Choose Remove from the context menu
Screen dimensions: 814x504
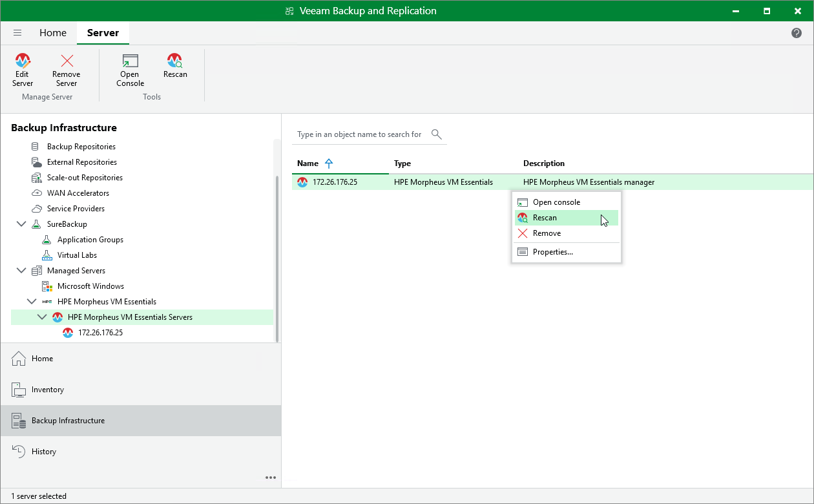coord(567,233)
